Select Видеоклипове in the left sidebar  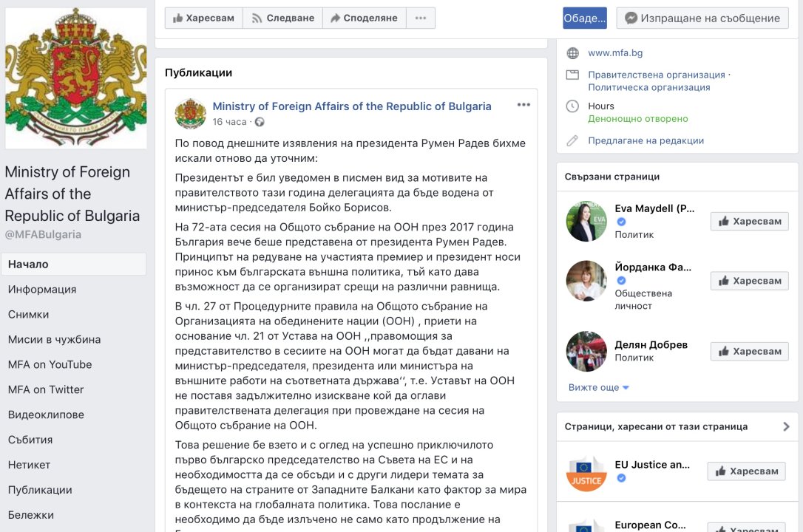click(x=46, y=415)
